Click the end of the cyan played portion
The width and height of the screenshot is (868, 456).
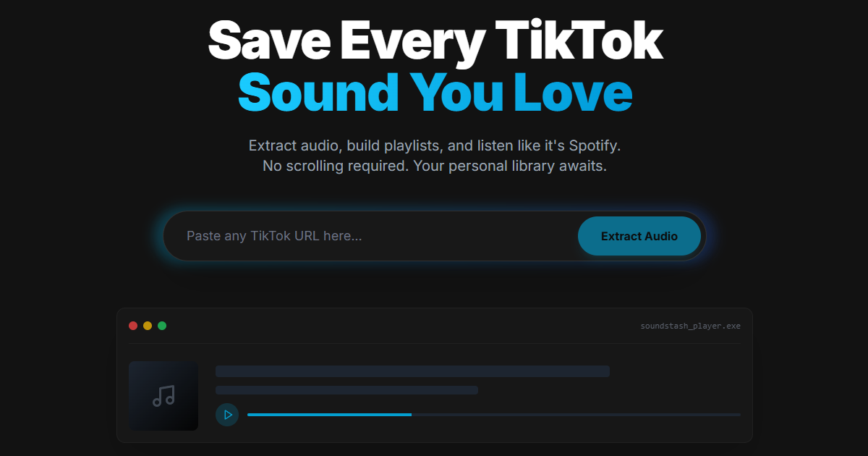410,415
